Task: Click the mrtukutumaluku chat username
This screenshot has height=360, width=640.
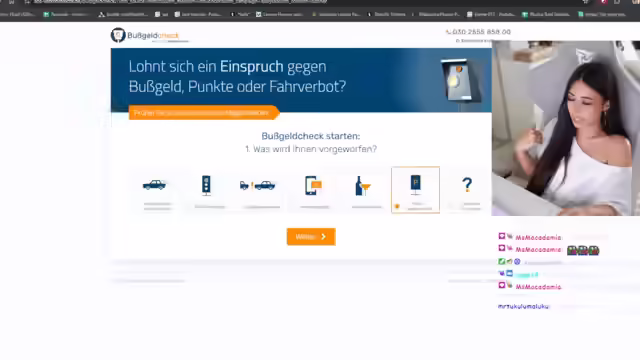Action: pyautogui.click(x=524, y=307)
